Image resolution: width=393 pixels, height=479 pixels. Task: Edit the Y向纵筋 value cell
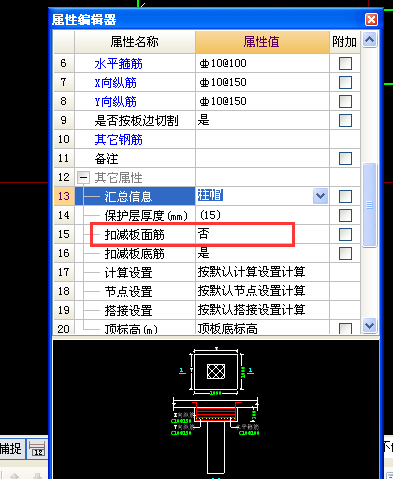coord(262,101)
